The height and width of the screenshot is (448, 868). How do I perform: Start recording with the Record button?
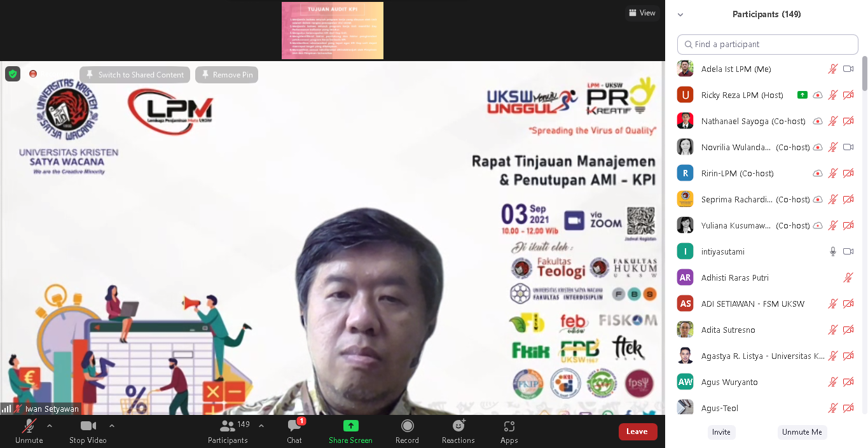click(x=407, y=431)
